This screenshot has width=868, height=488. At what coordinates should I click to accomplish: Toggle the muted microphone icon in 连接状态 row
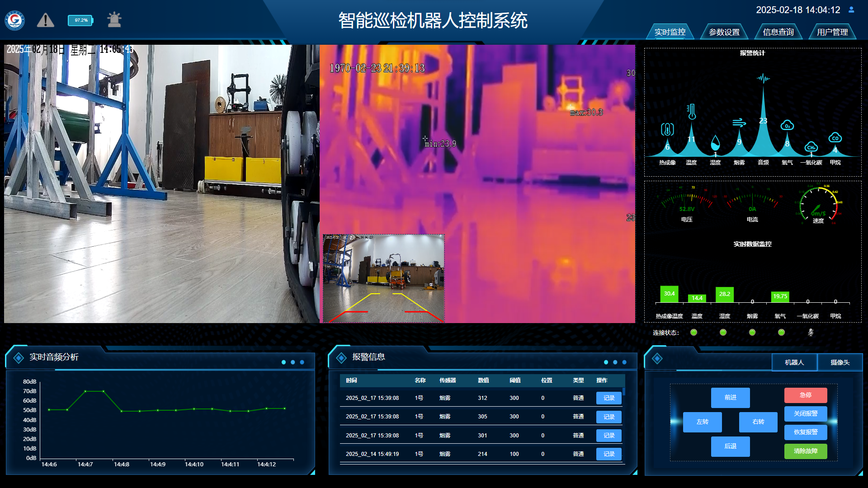point(811,333)
